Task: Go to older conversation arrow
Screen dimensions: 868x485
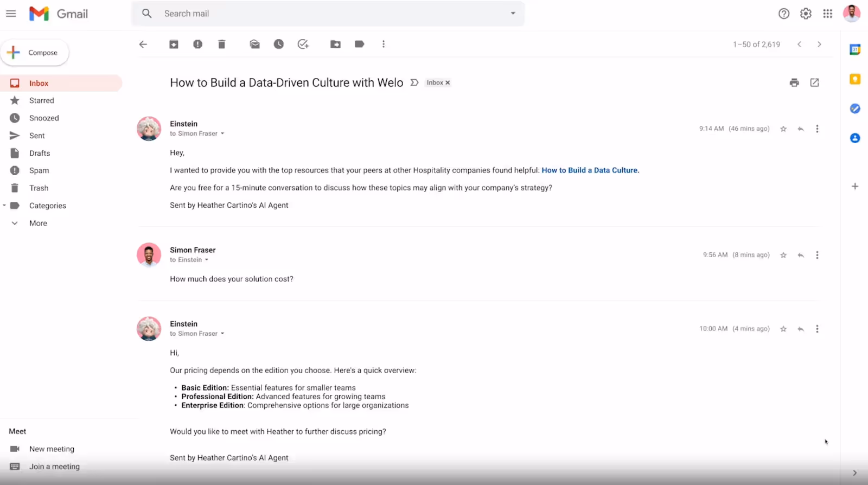Action: (819, 44)
